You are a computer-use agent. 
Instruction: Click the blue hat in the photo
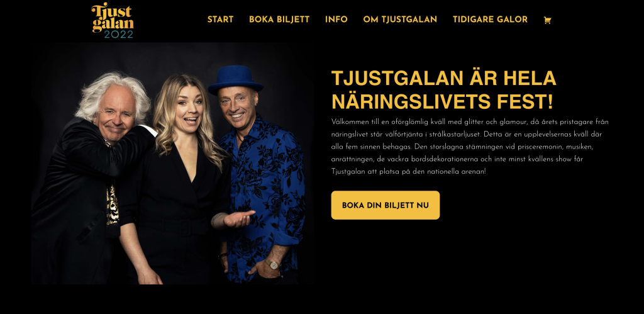click(x=235, y=79)
